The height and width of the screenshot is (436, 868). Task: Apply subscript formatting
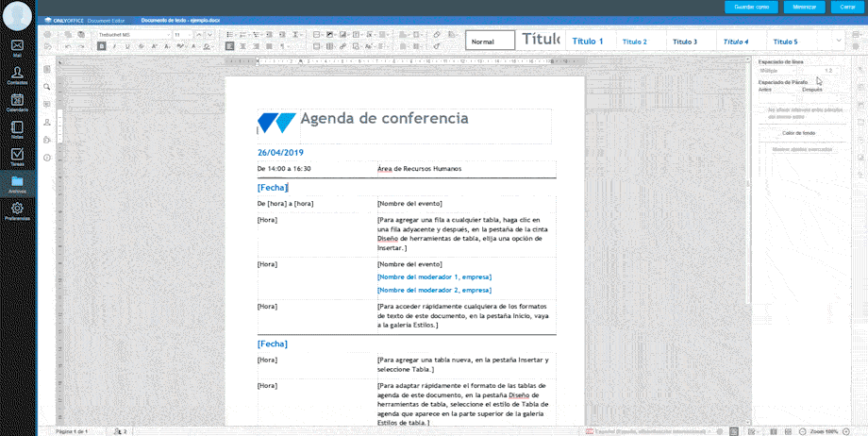point(167,46)
